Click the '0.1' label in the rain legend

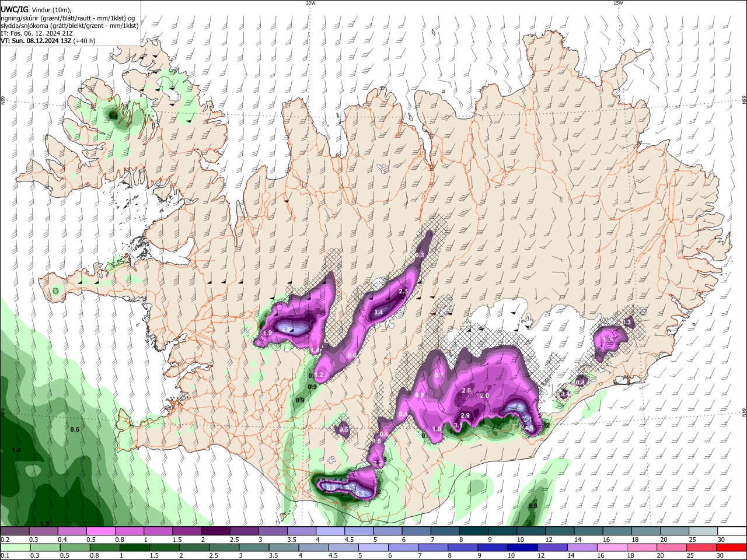tap(5, 555)
